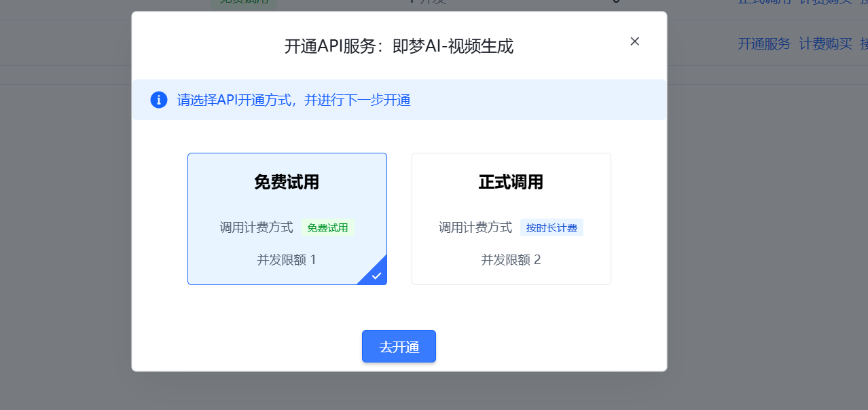Click the 按时长计费 blue tag
The height and width of the screenshot is (410, 868).
(x=551, y=227)
